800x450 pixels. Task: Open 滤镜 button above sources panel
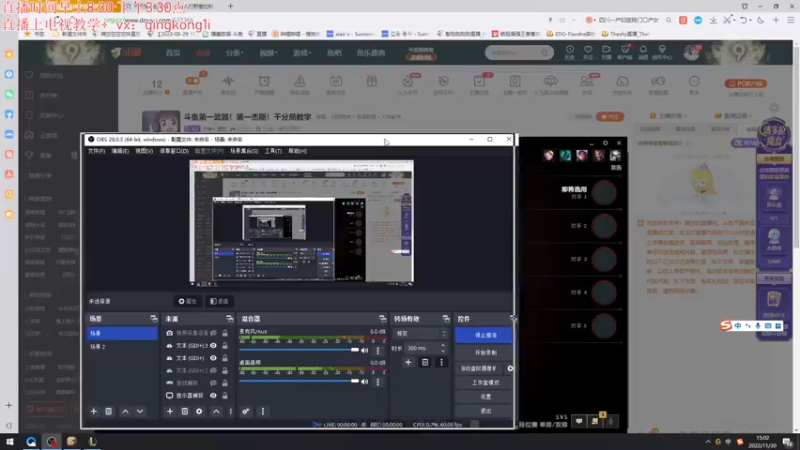point(219,302)
